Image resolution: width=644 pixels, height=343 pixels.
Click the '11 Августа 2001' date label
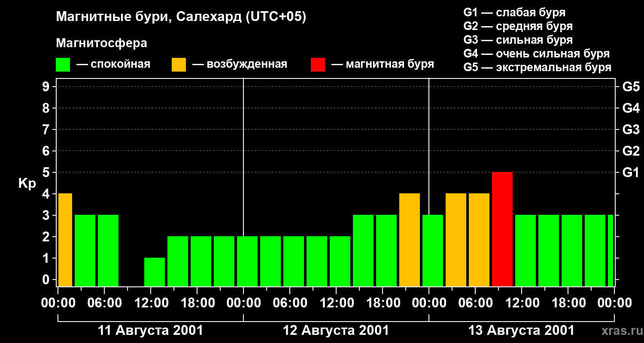click(x=151, y=331)
